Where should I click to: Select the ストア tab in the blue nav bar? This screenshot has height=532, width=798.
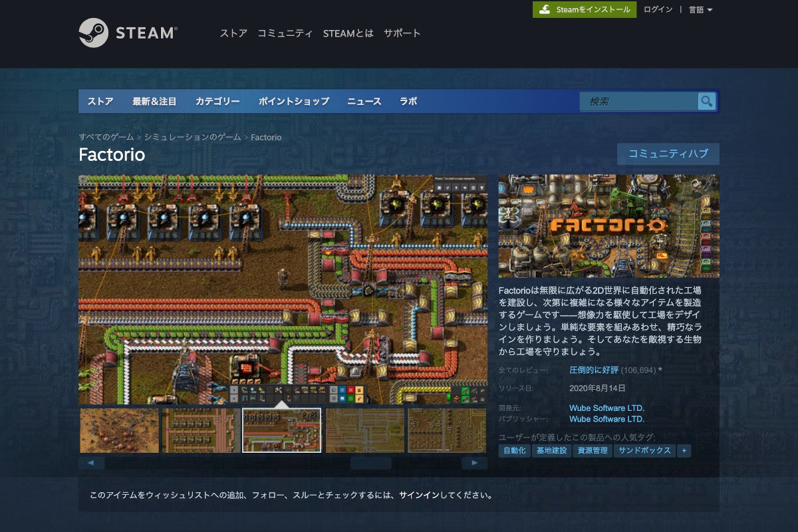pyautogui.click(x=100, y=102)
